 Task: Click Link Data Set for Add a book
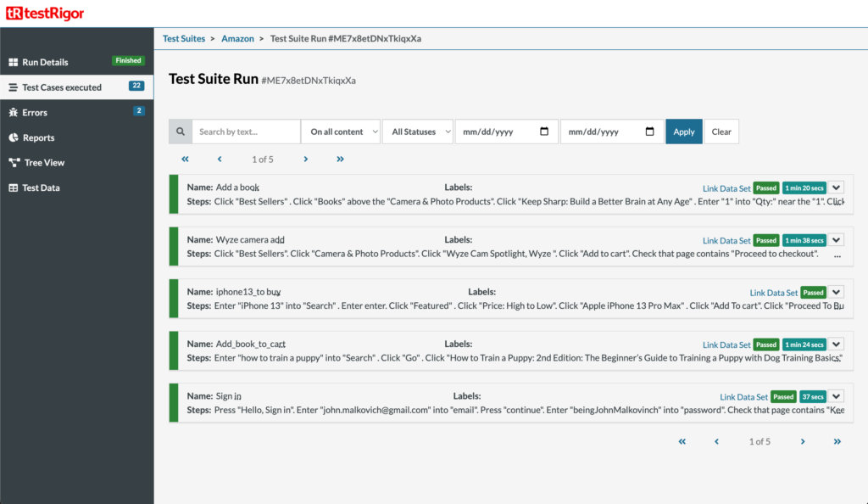pos(726,188)
